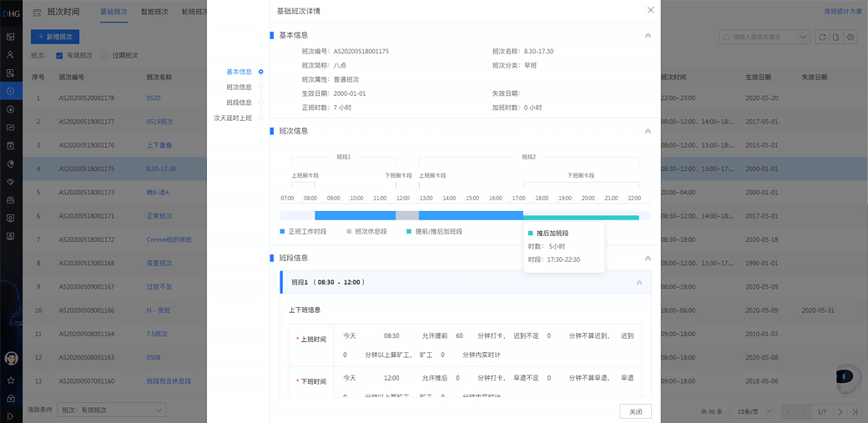Click the clock icon in left sidebar
Image resolution: width=868 pixels, height=423 pixels.
(11, 91)
